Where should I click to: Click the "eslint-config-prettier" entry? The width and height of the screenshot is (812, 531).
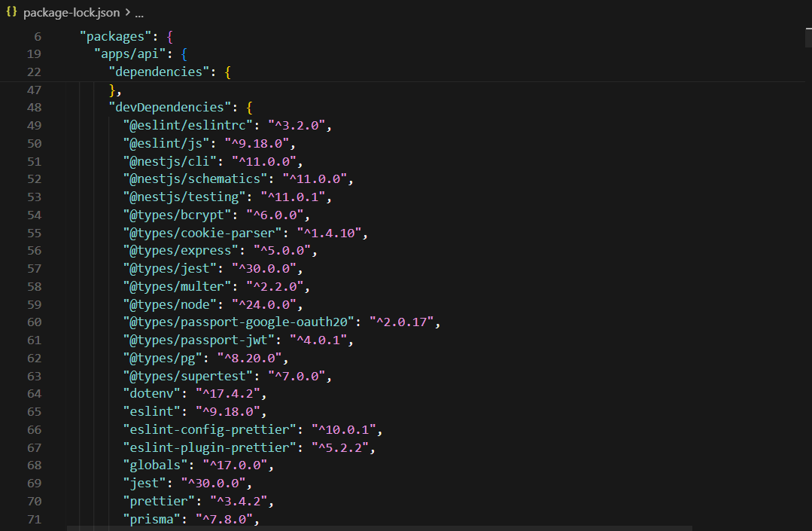tap(253, 429)
